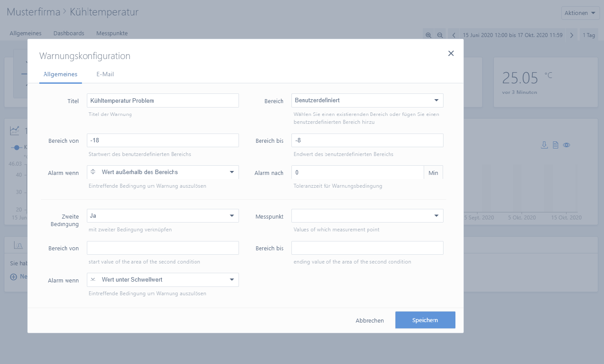Click the Alarm nach minutes field
This screenshot has width=604, height=364.
click(x=358, y=173)
